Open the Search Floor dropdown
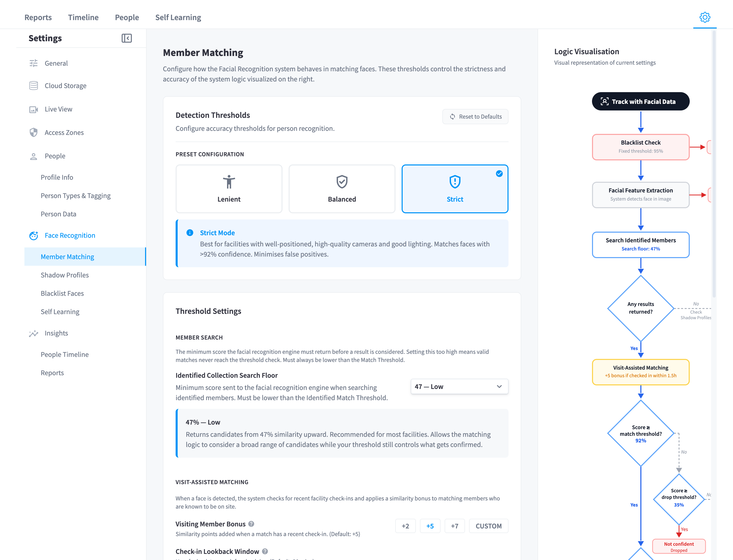 coord(459,387)
